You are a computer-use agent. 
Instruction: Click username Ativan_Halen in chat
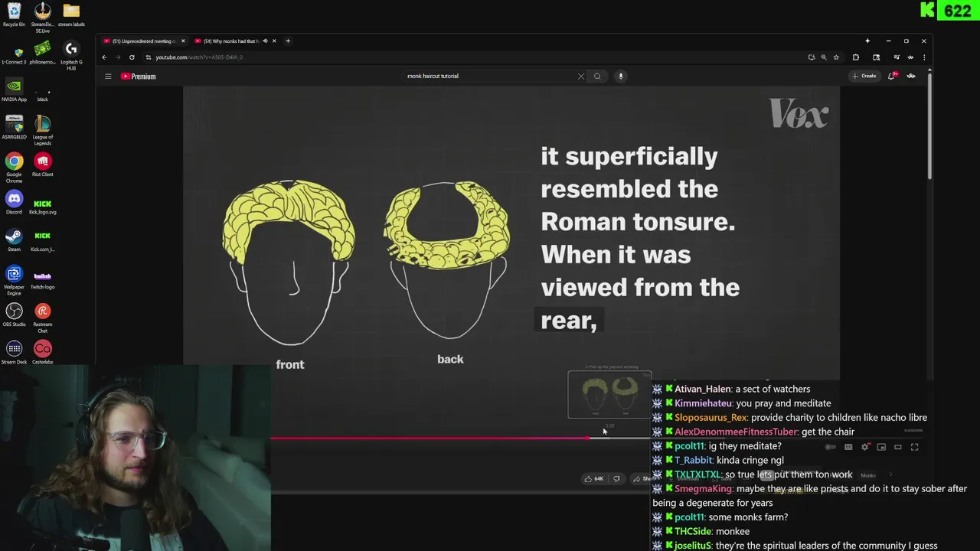[x=703, y=389]
